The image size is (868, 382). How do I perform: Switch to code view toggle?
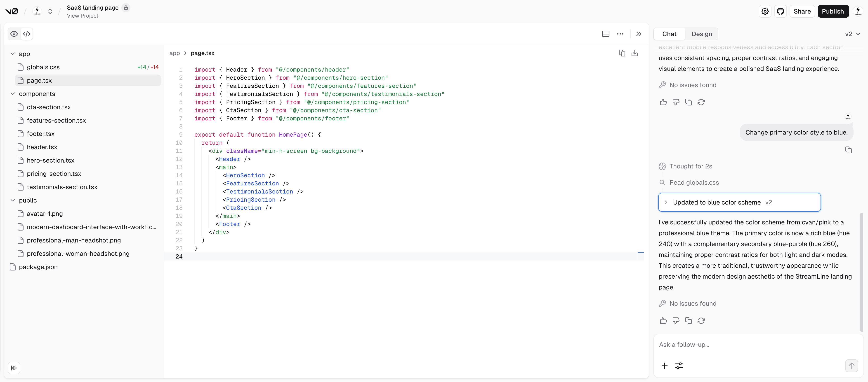27,34
